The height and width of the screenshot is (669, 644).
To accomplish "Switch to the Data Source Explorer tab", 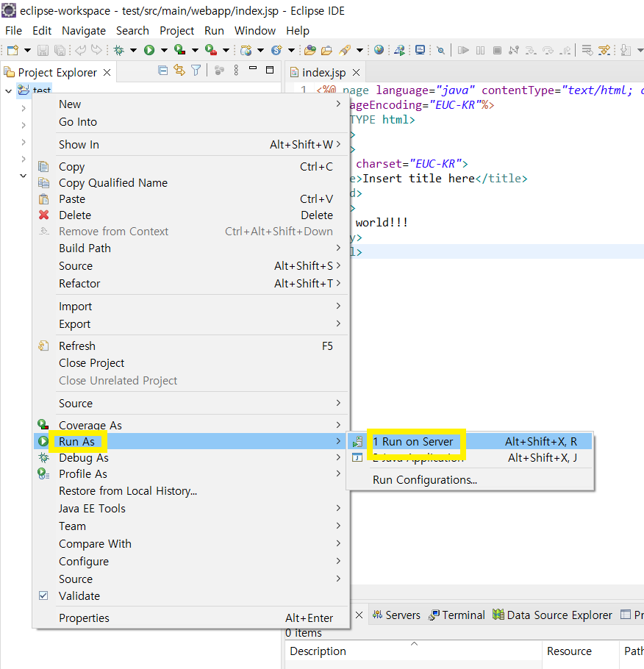I will (x=552, y=615).
